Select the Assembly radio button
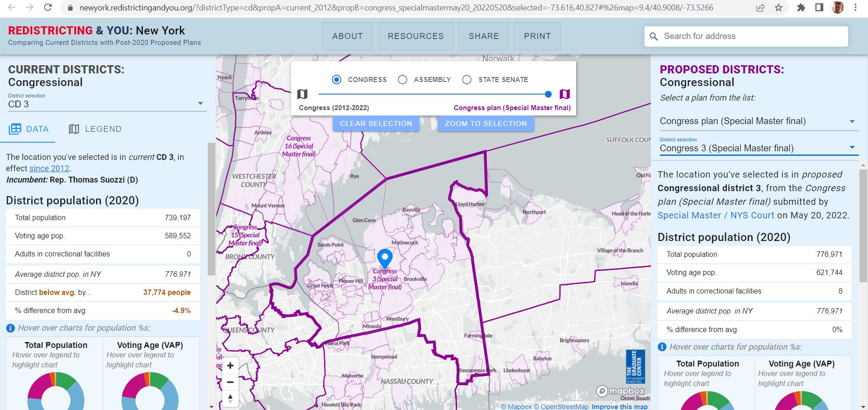This screenshot has height=410, width=868. pos(402,80)
